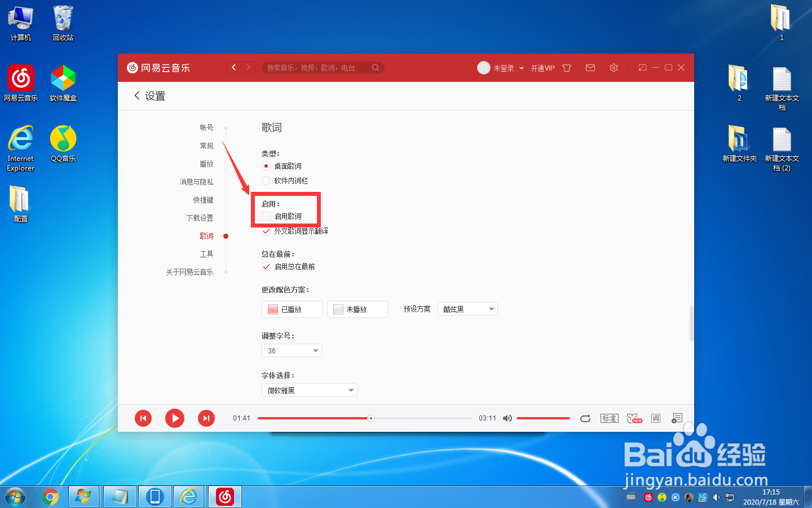This screenshot has height=508, width=812.
Task: Click the red play button
Action: (x=175, y=418)
